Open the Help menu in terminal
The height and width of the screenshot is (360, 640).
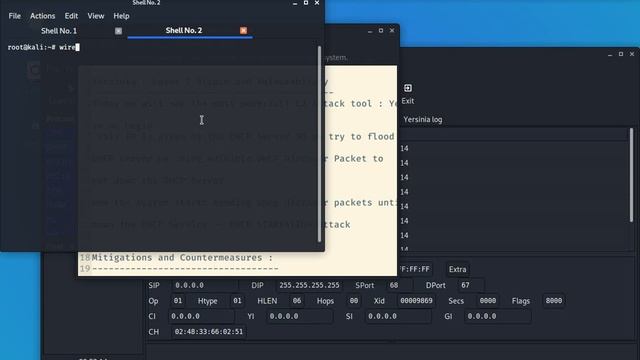(x=121, y=16)
